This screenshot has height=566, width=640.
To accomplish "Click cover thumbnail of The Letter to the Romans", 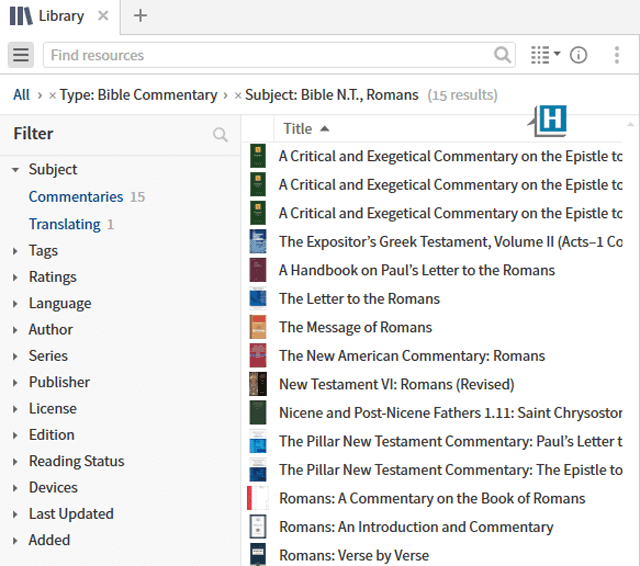I will point(258,298).
